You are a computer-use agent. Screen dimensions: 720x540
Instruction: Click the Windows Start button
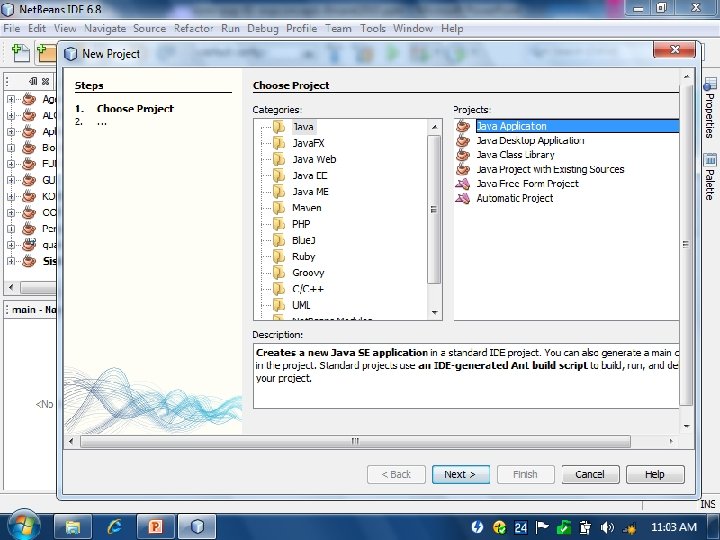[22, 526]
